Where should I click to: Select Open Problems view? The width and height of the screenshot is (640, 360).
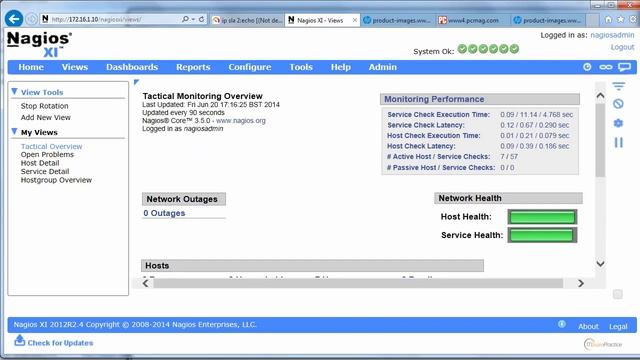click(x=47, y=154)
